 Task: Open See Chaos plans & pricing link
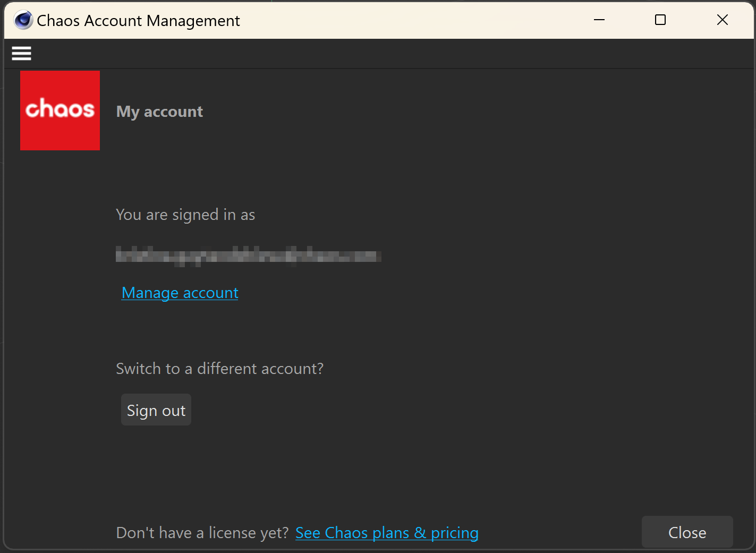pos(387,533)
